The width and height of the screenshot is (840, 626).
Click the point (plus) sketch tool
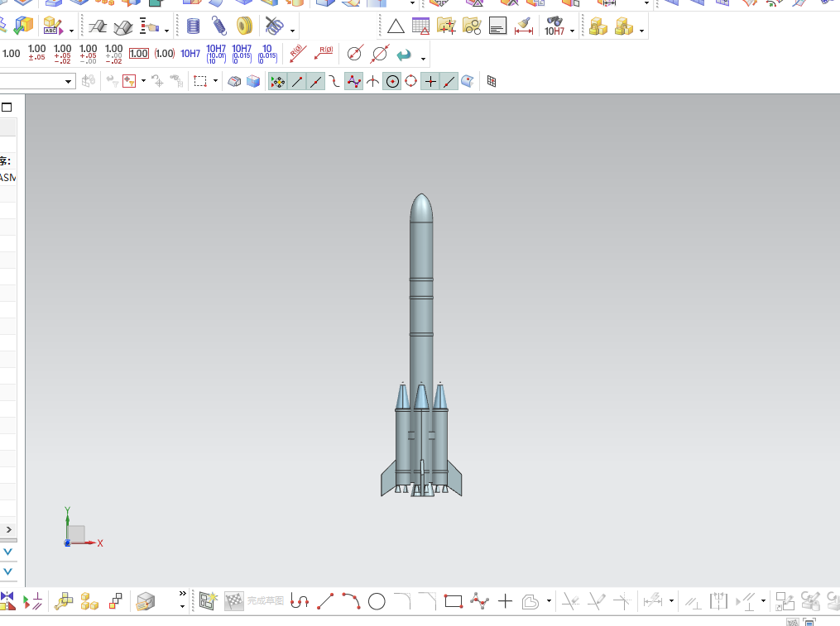pos(506,601)
